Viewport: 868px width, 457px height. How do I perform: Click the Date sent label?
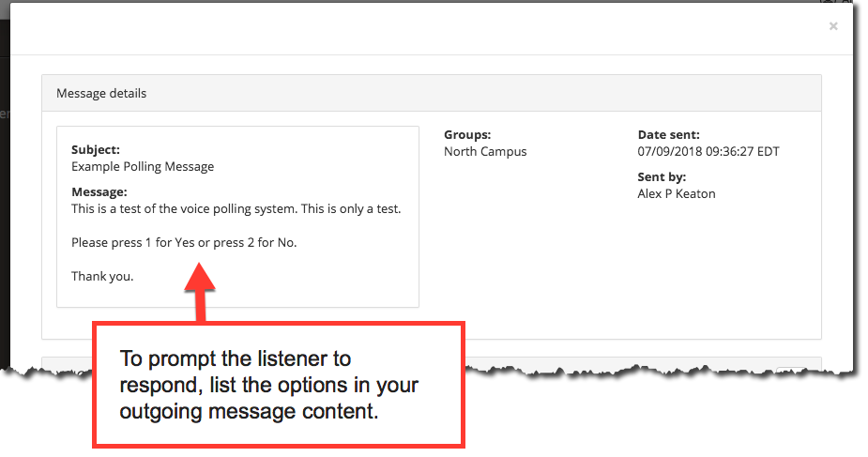pos(669,134)
